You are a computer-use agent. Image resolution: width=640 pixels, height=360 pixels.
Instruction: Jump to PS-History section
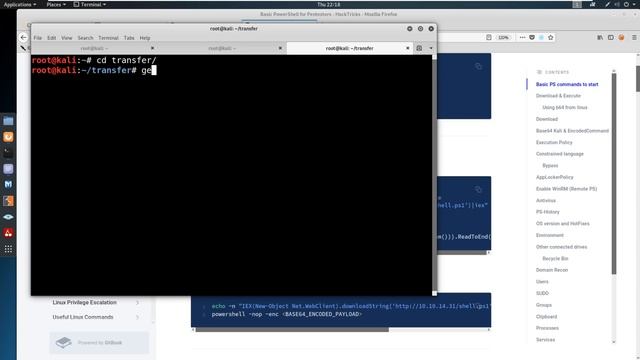(x=547, y=212)
